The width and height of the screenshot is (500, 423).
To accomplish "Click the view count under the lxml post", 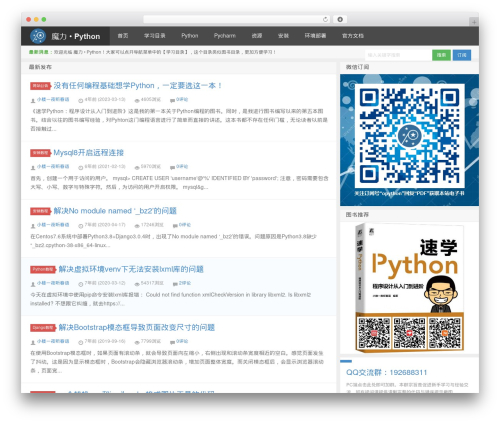I will (152, 283).
